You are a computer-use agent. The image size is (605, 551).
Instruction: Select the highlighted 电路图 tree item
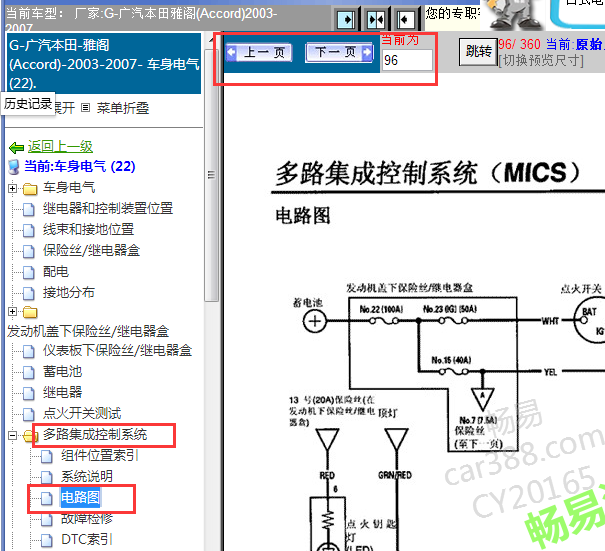81,497
